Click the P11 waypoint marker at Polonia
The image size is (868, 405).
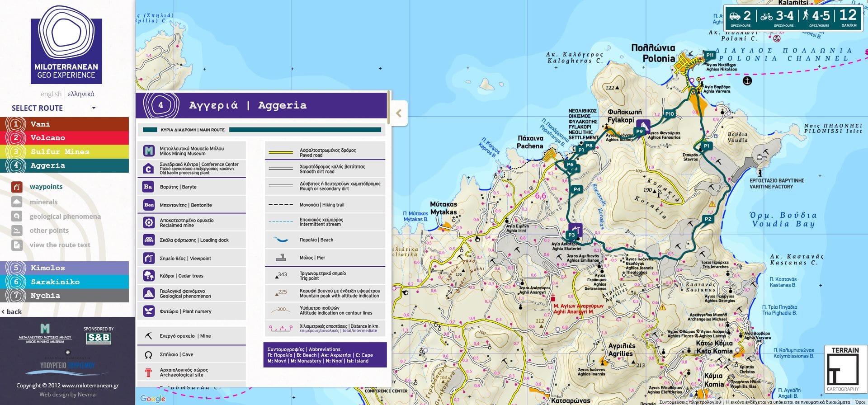(x=710, y=56)
